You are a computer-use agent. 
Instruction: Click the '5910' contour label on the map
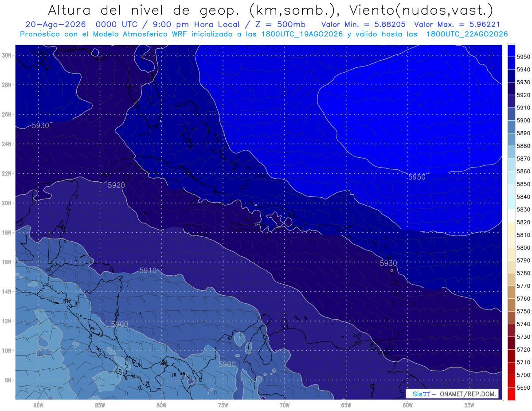[x=148, y=270]
